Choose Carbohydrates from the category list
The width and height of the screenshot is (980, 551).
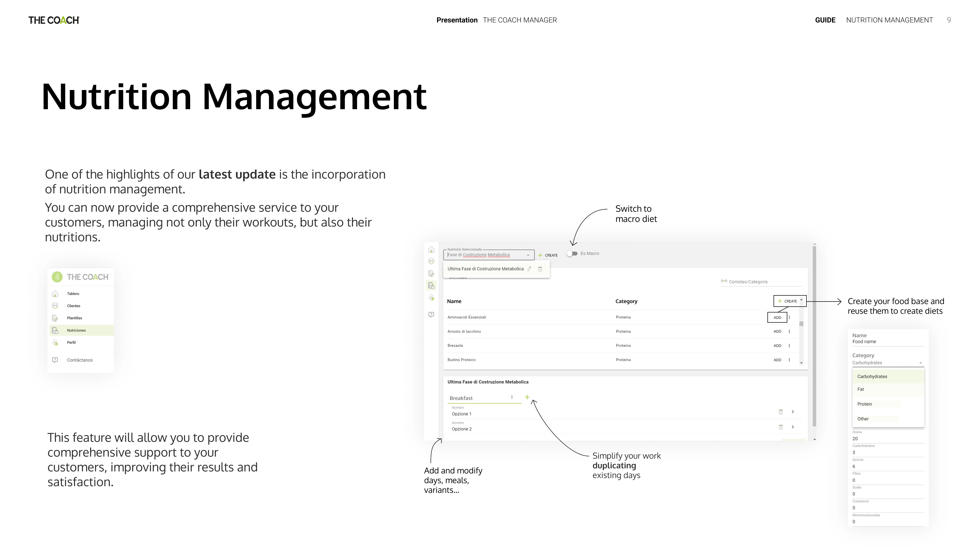(888, 377)
